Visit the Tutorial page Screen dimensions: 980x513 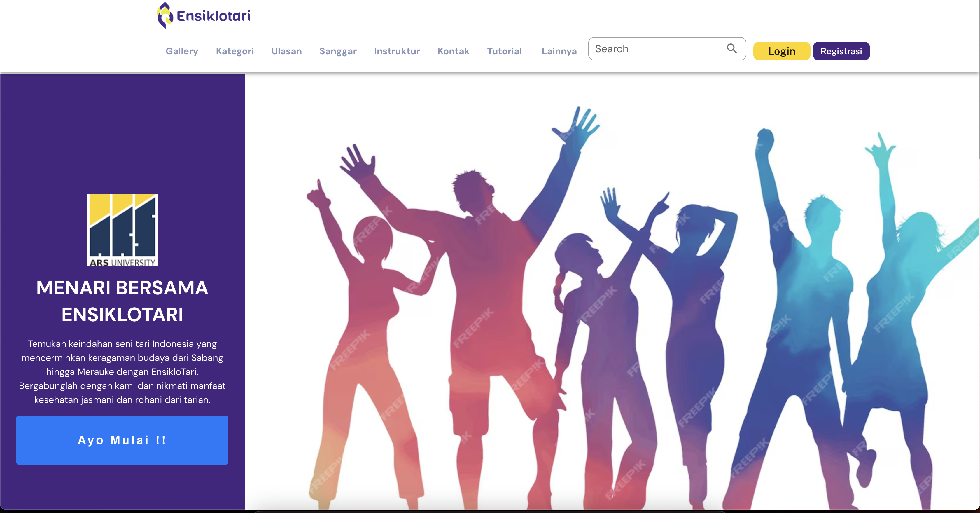(504, 51)
